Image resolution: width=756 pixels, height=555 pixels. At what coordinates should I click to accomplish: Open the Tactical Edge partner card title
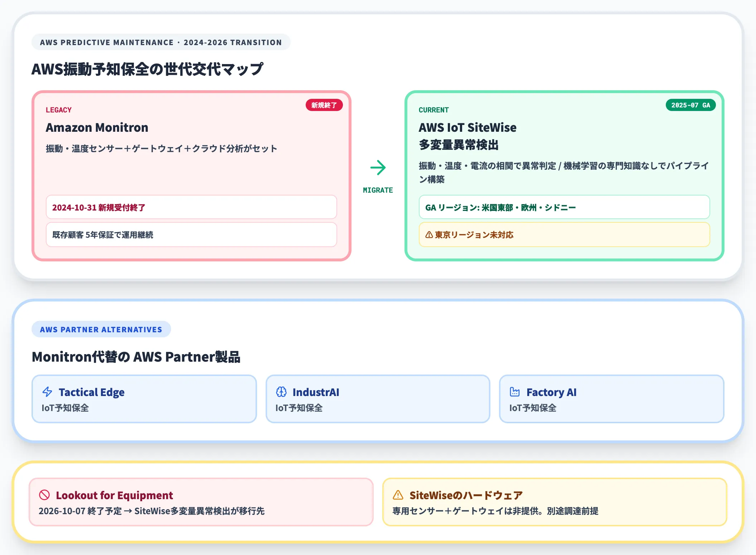pyautogui.click(x=92, y=392)
